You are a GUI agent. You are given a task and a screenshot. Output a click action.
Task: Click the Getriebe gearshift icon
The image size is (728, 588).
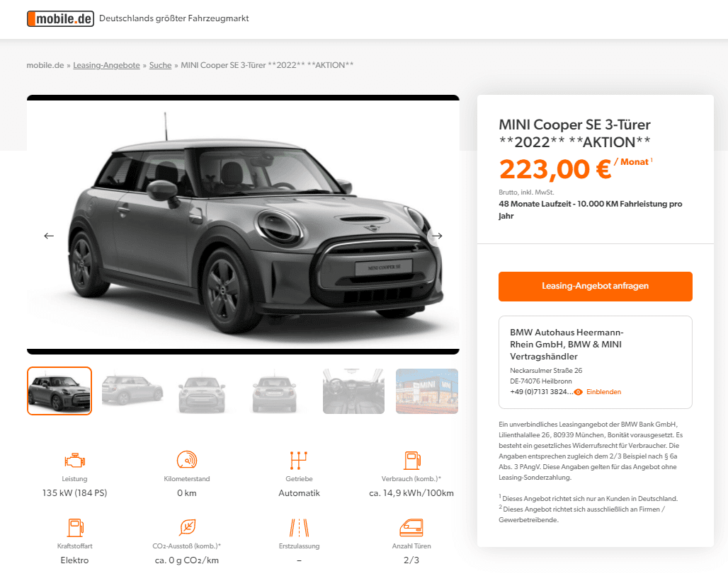coord(299,461)
